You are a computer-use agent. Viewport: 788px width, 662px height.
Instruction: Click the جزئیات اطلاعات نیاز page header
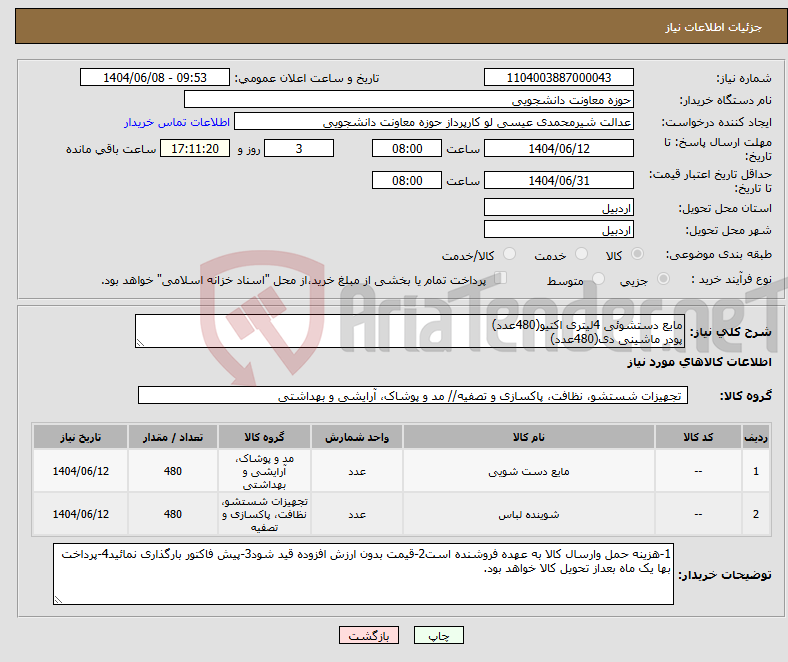(713, 27)
